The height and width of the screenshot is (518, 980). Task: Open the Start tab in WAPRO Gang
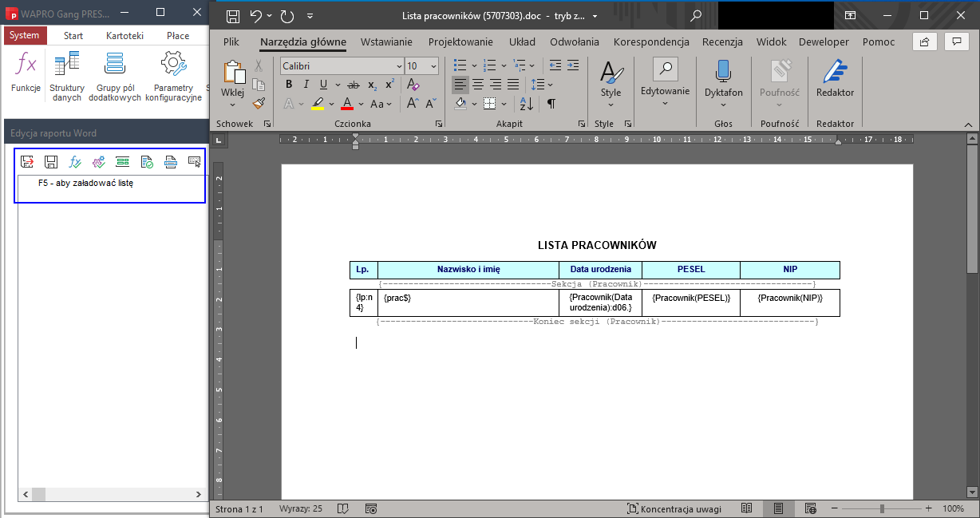coord(73,35)
